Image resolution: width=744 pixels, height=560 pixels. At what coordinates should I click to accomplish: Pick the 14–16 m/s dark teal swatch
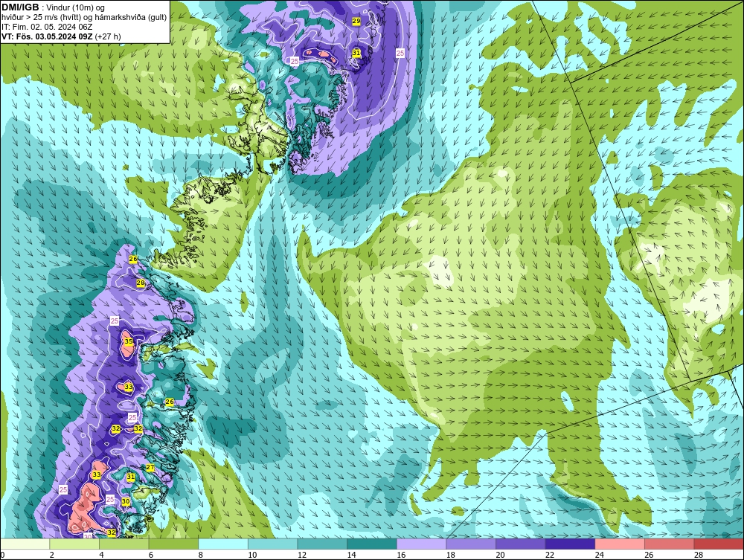click(372, 544)
